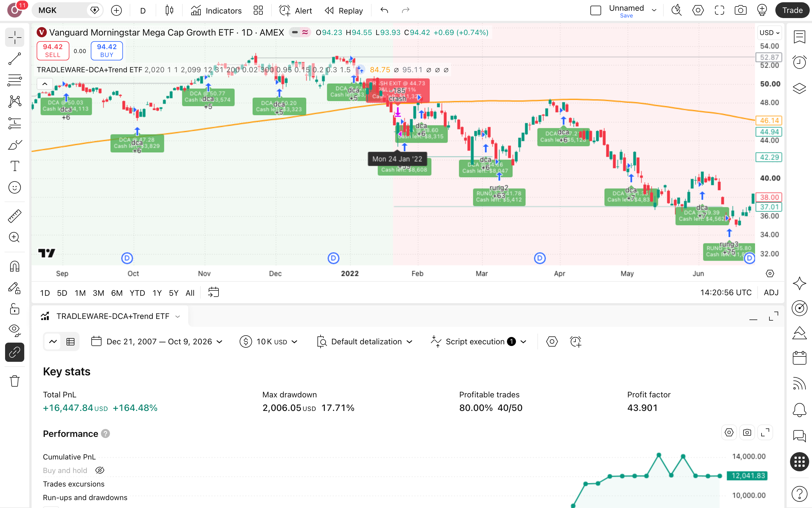Open the Default detalization dropdown
The width and height of the screenshot is (812, 508).
365,342
